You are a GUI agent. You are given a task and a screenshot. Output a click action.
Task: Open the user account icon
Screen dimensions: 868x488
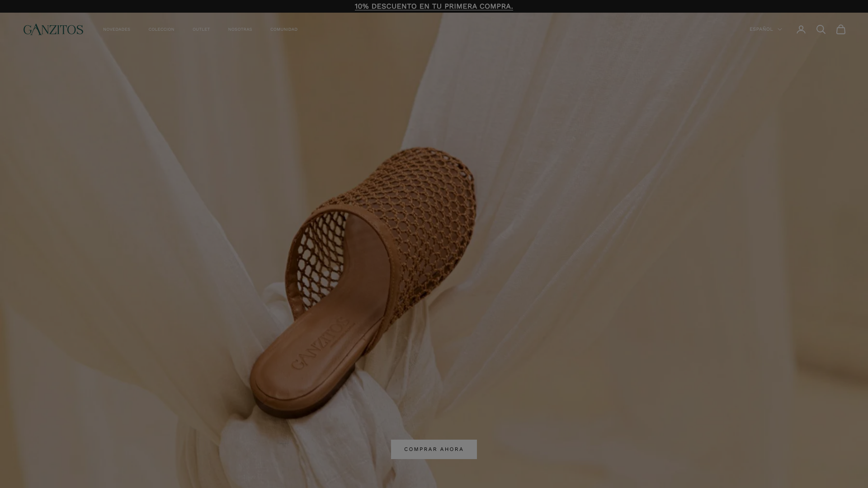pos(801,29)
